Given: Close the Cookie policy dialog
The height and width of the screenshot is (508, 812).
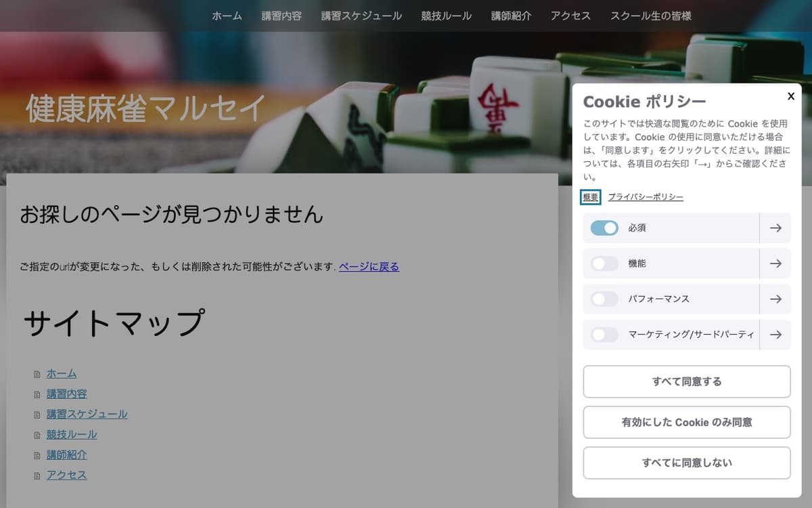Looking at the screenshot, I should coord(791,96).
